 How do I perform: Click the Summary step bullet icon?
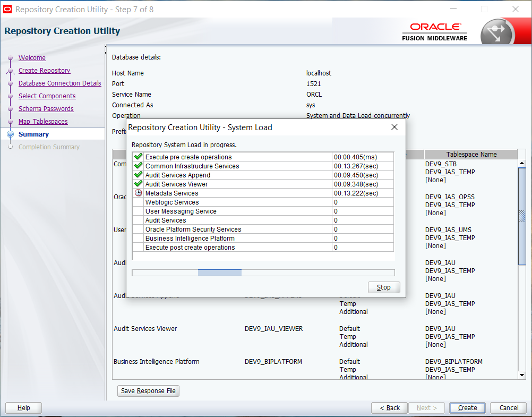point(10,134)
